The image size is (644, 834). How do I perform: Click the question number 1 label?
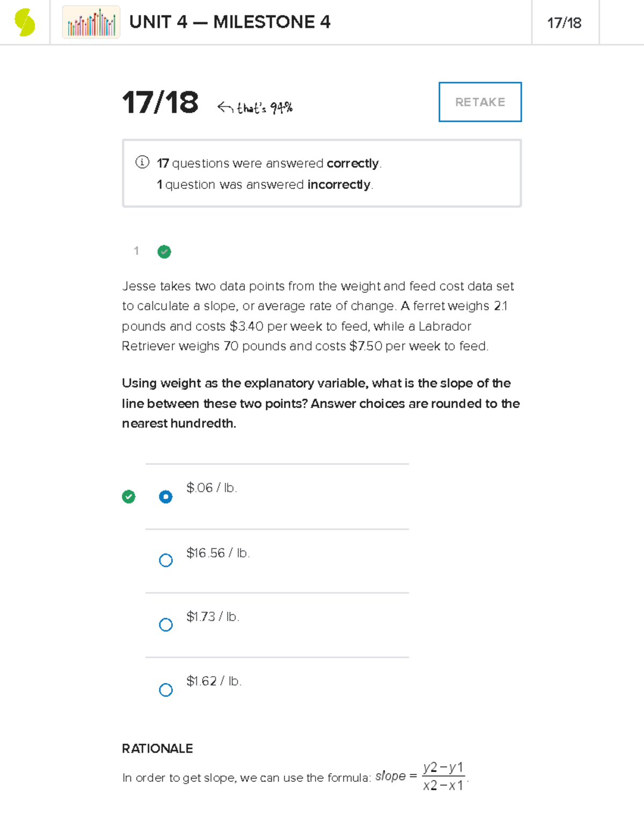coord(136,251)
